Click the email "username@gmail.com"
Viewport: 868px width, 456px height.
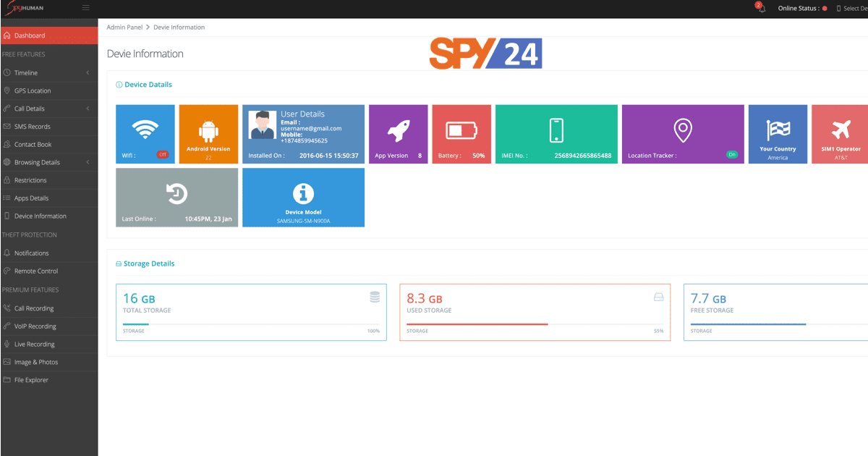click(x=311, y=129)
